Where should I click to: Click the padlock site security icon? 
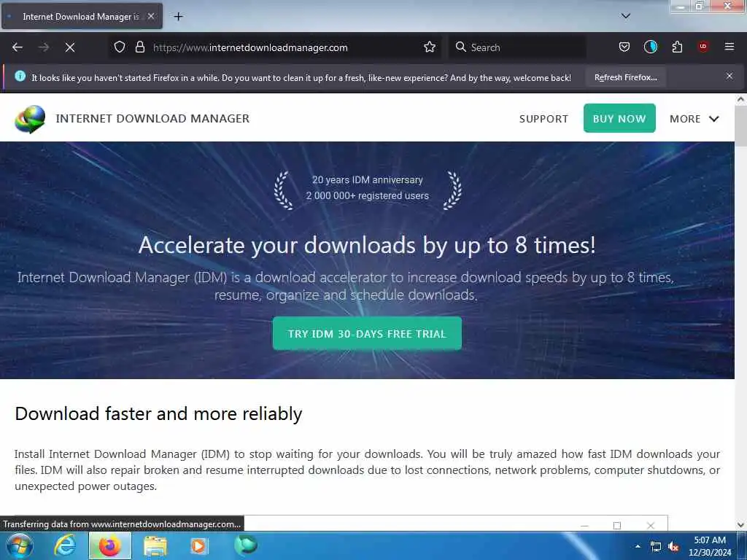tap(139, 47)
